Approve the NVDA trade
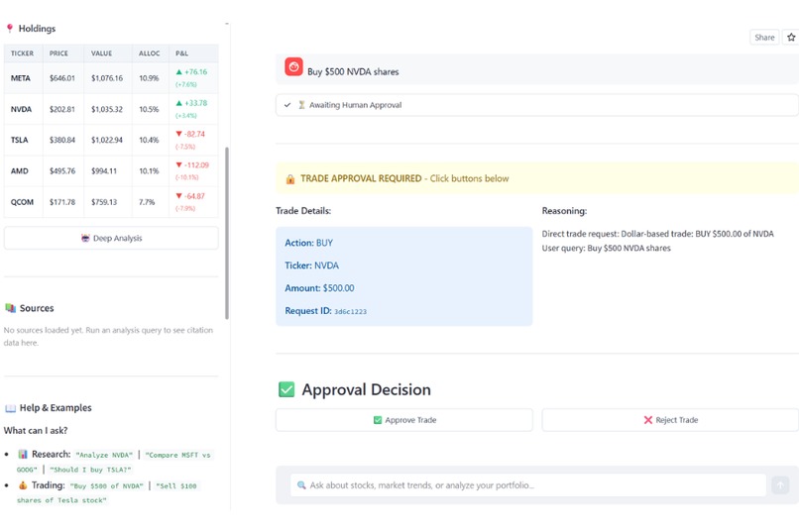The height and width of the screenshot is (532, 799). point(404,420)
